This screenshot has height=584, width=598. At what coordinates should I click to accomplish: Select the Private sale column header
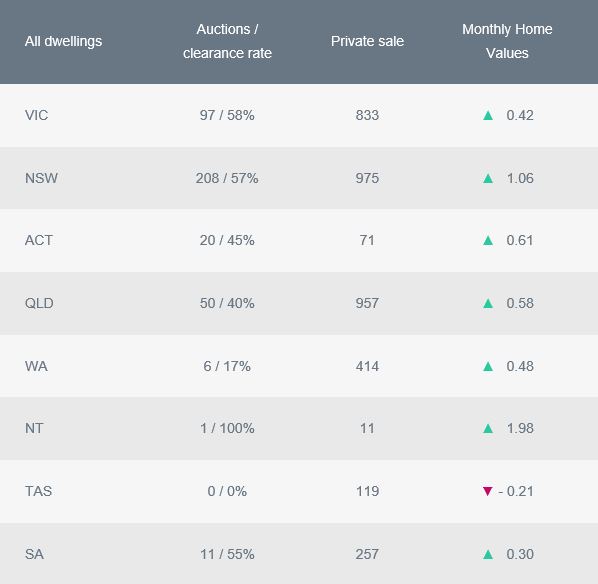click(x=367, y=41)
